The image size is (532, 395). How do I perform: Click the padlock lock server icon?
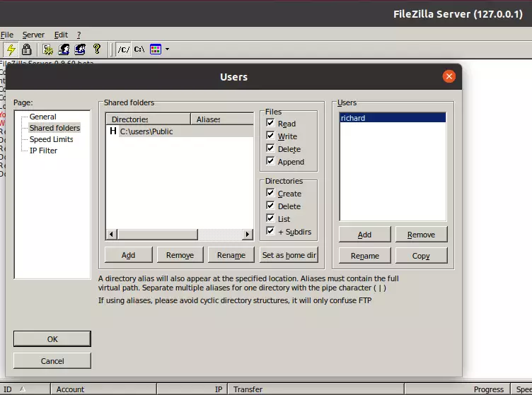[26, 49]
